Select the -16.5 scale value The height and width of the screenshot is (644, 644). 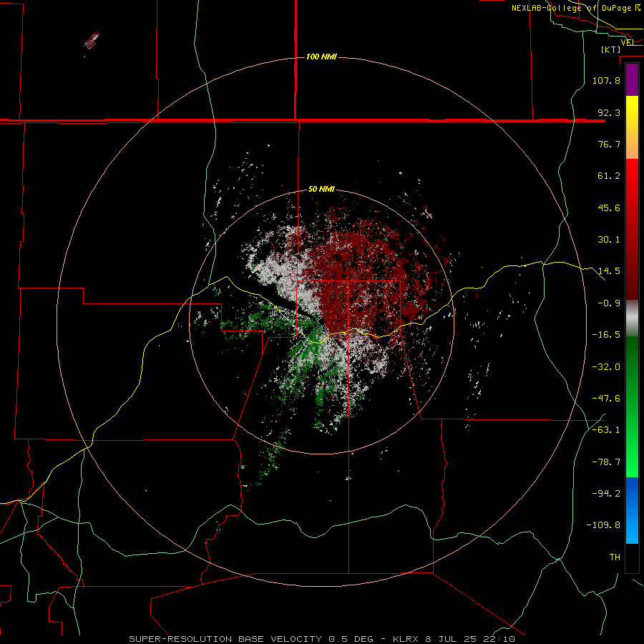[x=606, y=335]
